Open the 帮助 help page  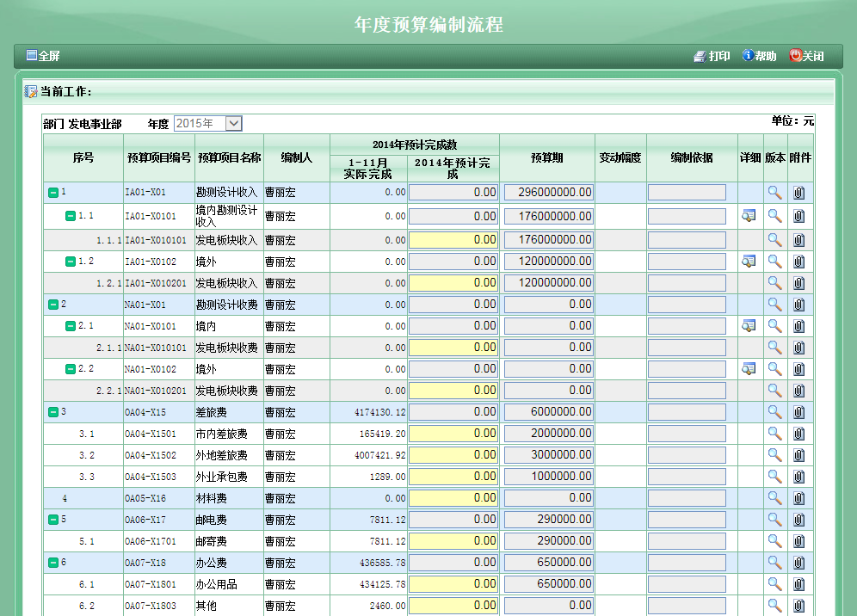(x=759, y=56)
